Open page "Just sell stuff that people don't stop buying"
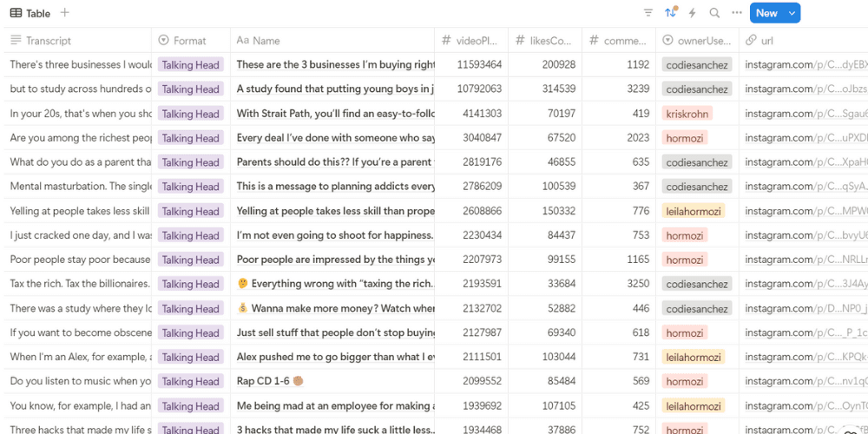 click(335, 332)
